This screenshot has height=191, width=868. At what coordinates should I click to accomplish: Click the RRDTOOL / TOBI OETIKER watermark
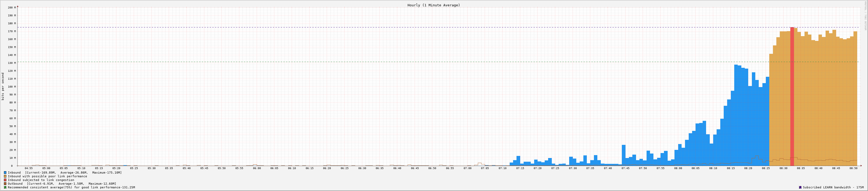tap(865, 16)
